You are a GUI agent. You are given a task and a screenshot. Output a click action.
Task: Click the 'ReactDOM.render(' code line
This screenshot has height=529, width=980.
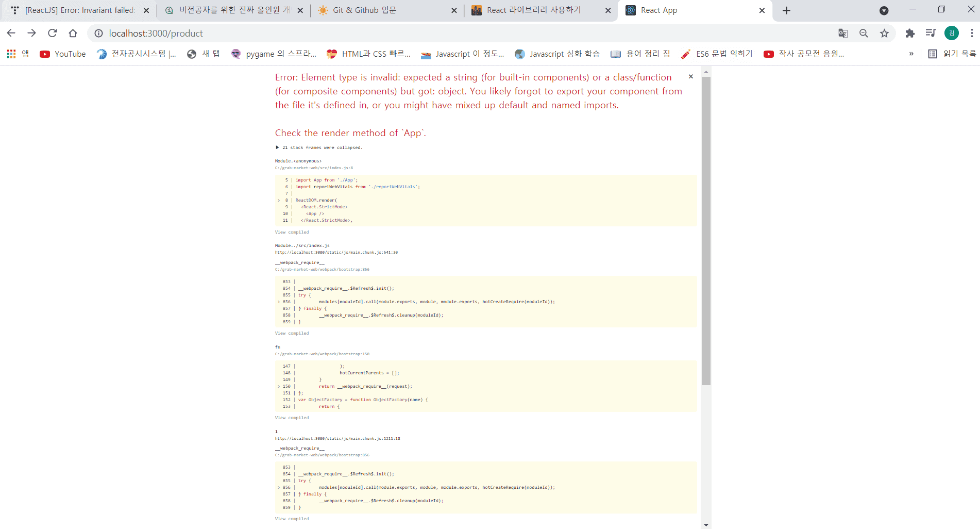[316, 200]
